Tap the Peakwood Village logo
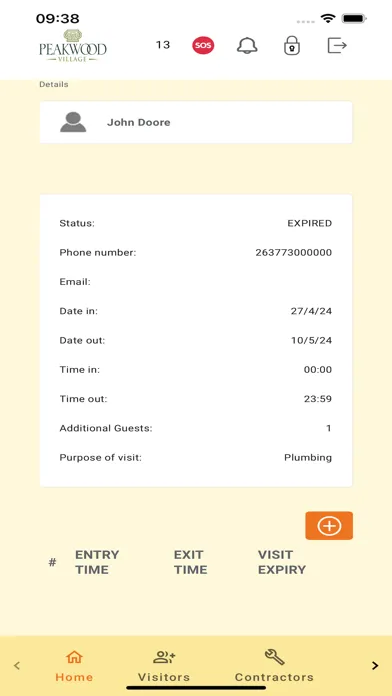 [x=73, y=45]
